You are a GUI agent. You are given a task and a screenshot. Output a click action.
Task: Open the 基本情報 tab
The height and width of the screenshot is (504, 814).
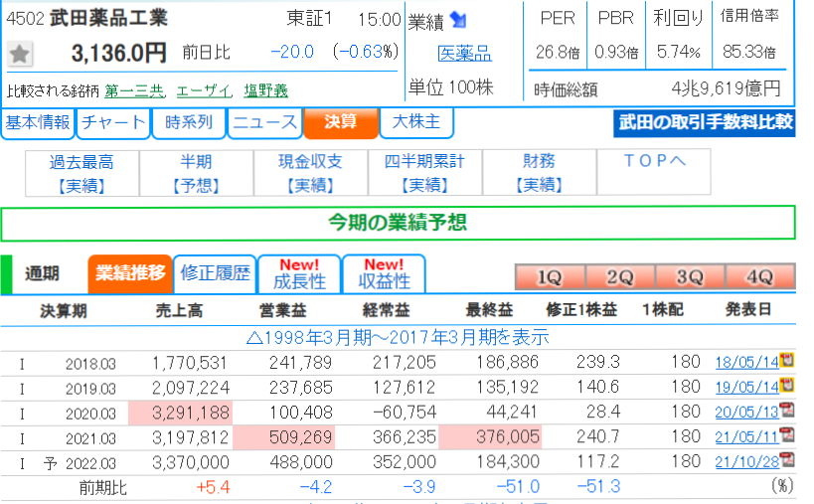[x=38, y=123]
